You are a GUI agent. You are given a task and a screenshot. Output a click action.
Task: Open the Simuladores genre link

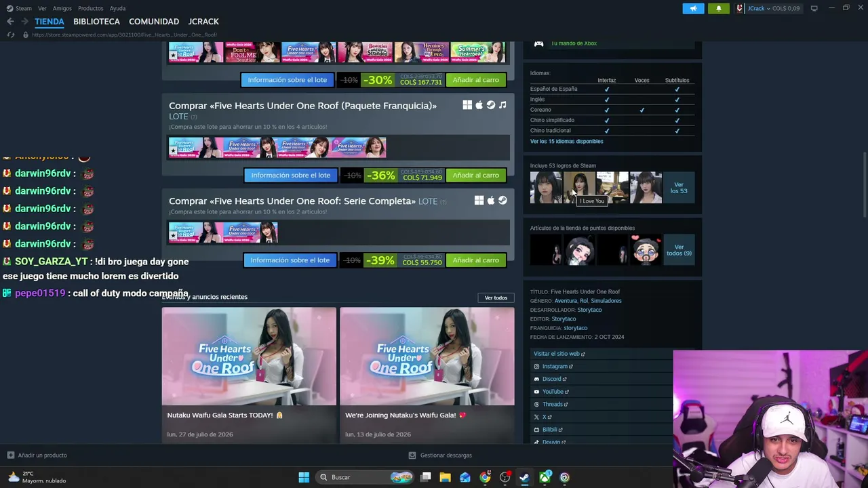(x=606, y=301)
